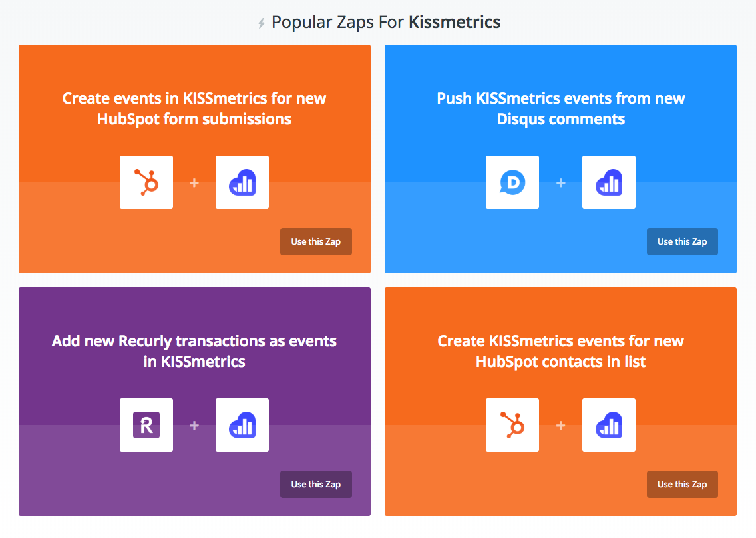Click Kissmetrics icon in Recurly transactions card
Screen dimensions: 756x538
pyautogui.click(x=242, y=425)
